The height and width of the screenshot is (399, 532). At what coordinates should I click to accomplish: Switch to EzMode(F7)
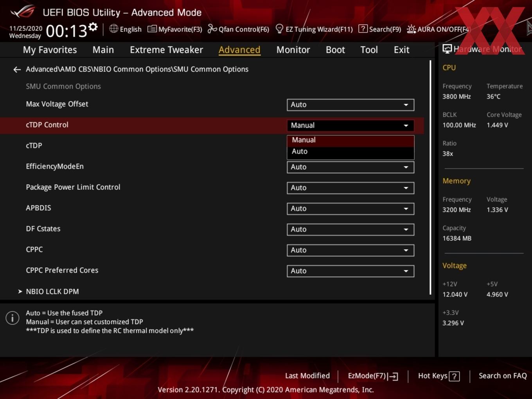click(x=367, y=376)
